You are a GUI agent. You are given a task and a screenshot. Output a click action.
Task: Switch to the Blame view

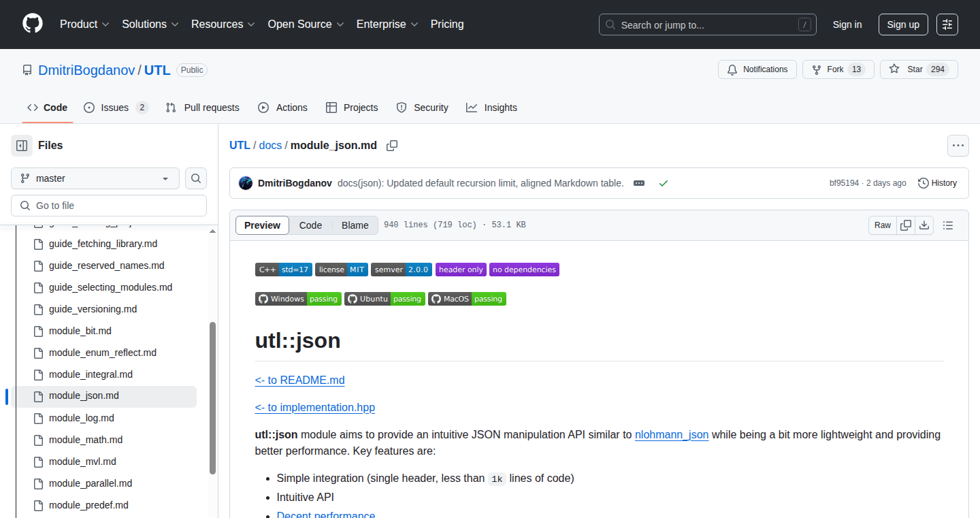(355, 225)
